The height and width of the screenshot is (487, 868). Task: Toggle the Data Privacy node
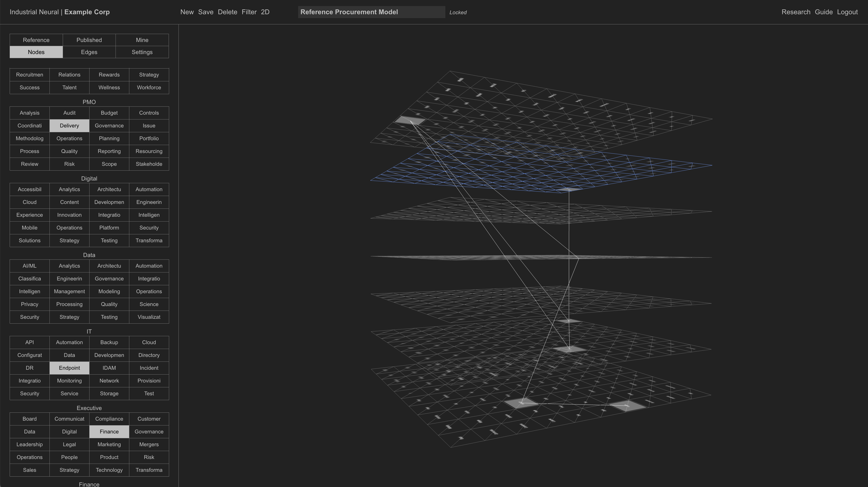coord(30,304)
